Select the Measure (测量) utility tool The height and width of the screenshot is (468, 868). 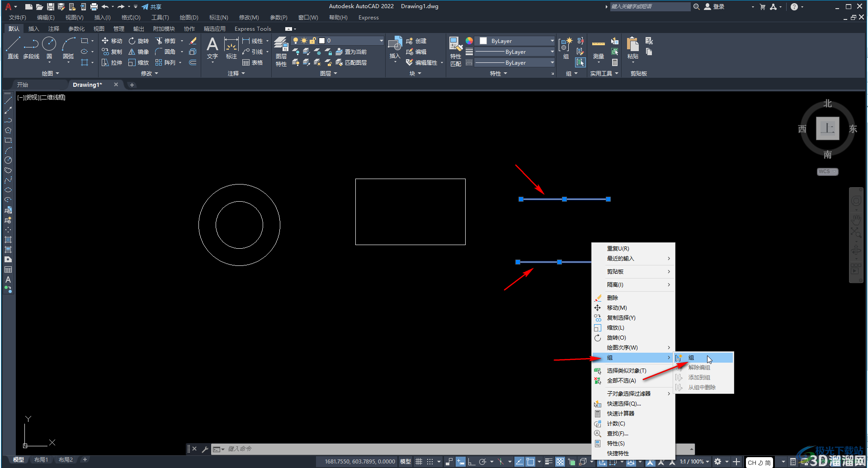[599, 49]
